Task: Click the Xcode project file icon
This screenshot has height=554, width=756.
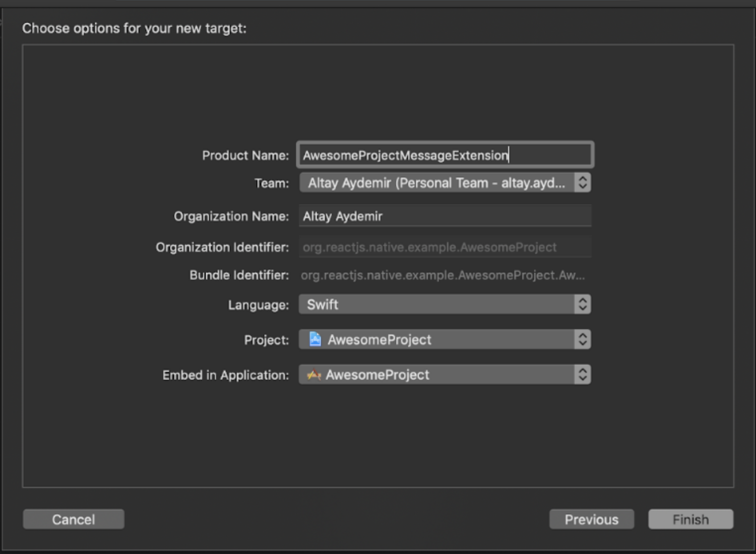Action: (x=315, y=339)
